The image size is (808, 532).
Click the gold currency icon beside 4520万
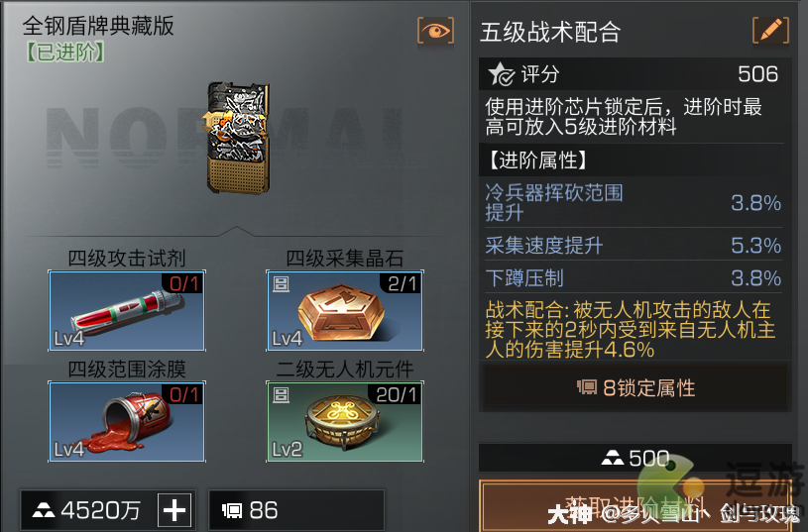click(44, 510)
